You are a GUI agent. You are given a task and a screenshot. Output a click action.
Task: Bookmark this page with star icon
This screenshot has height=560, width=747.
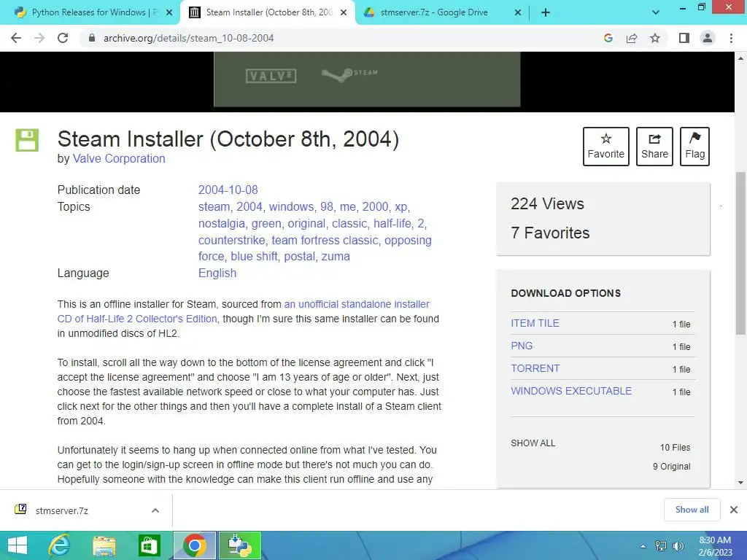655,38
